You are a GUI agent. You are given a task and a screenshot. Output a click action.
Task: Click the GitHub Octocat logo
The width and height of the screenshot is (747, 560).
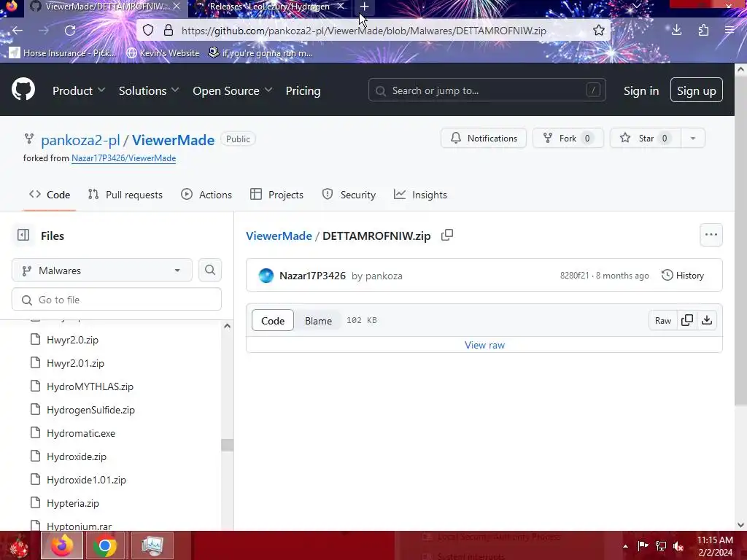click(23, 90)
